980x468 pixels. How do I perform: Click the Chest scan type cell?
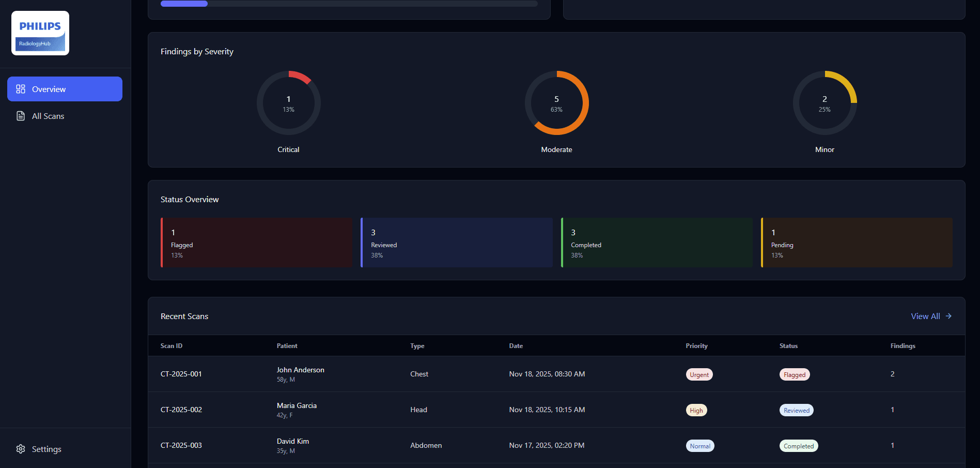point(419,374)
